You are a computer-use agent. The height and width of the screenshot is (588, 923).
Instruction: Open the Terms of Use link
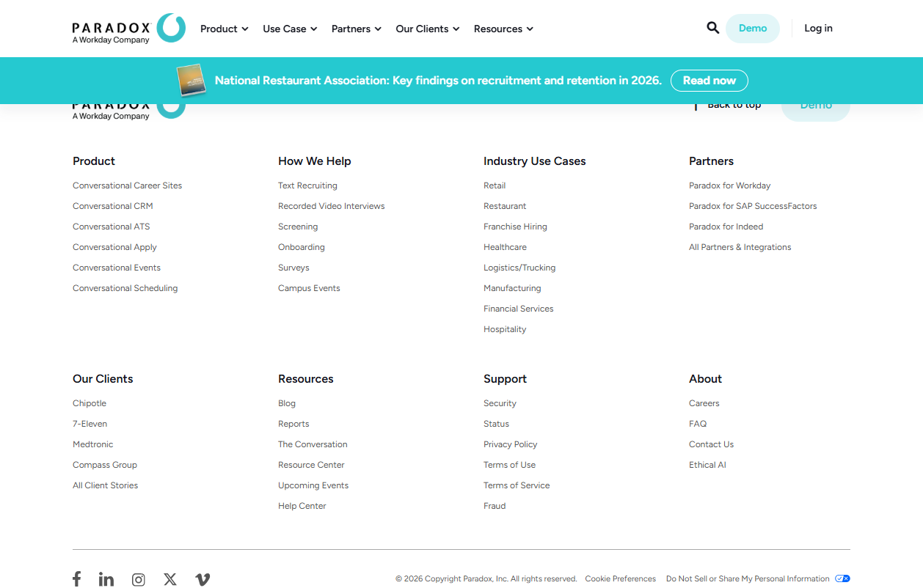(x=509, y=465)
